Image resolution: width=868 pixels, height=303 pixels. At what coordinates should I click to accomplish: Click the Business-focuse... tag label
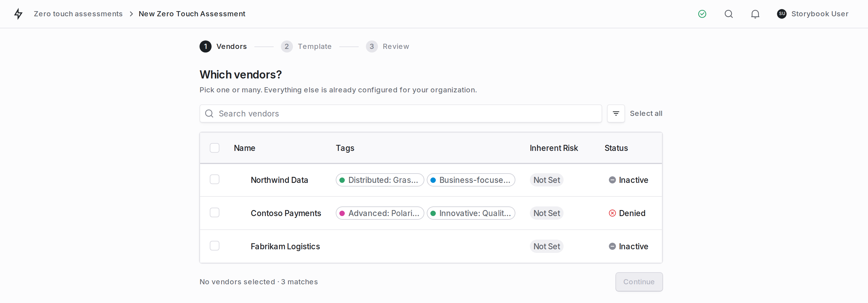475,180
